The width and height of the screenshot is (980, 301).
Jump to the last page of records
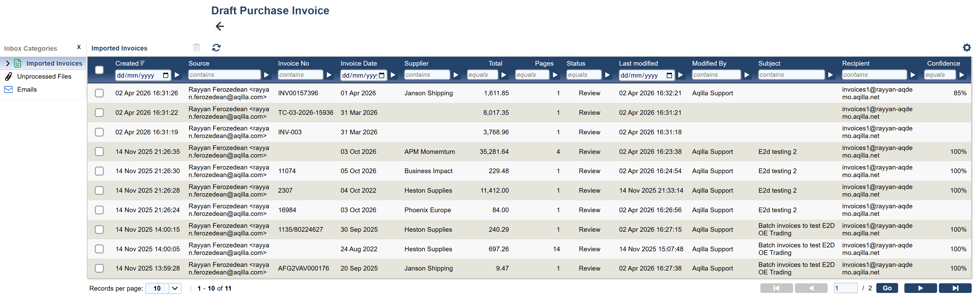[955, 289]
